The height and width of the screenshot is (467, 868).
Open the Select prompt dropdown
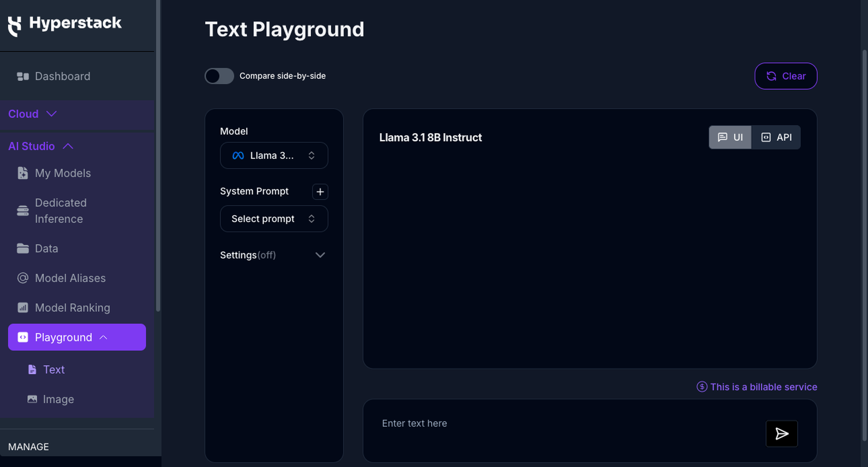tap(274, 219)
